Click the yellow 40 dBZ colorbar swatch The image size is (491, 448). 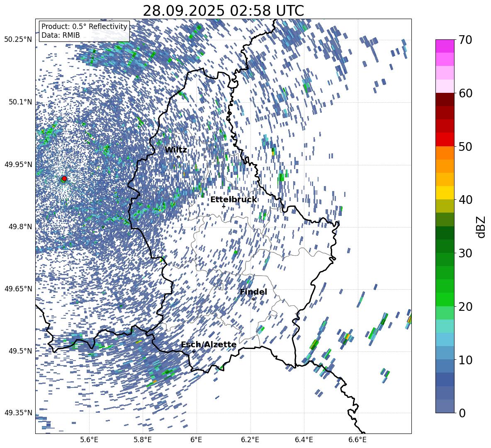click(x=445, y=193)
